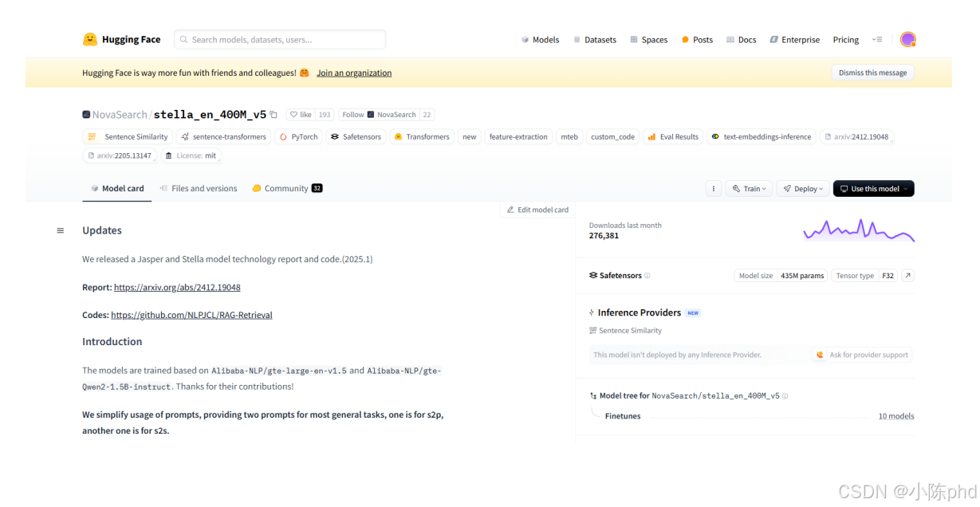Click the 435M params model size
Viewport: 980px width, 507px height.
802,276
